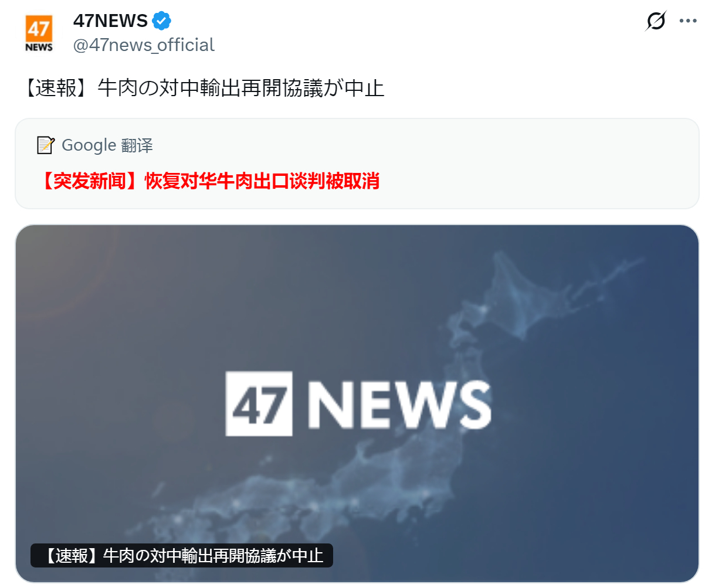Click the large NEWS lettering in the card
The height and width of the screenshot is (588, 712).
(x=399, y=405)
